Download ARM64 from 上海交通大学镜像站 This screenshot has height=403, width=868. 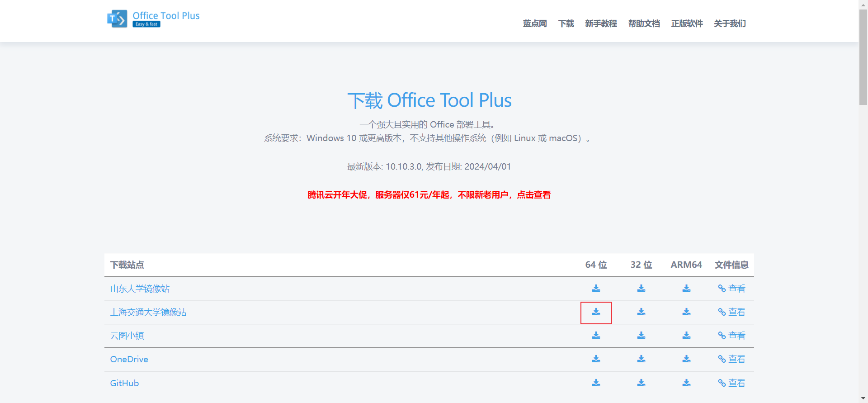point(686,312)
